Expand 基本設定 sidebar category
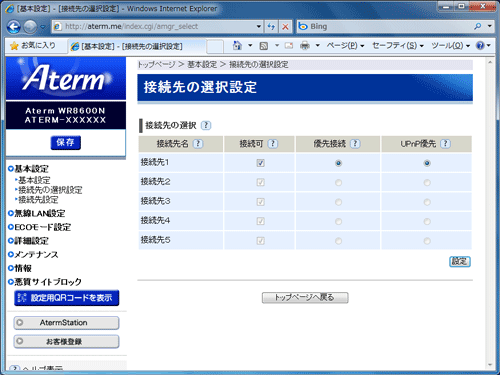Viewport: 500px width, 375px height. pos(29,169)
